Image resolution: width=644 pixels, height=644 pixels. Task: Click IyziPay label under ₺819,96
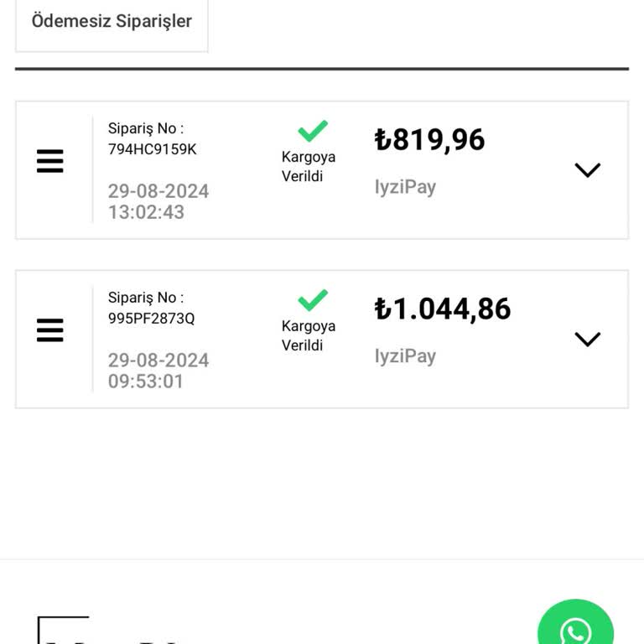[x=405, y=187]
